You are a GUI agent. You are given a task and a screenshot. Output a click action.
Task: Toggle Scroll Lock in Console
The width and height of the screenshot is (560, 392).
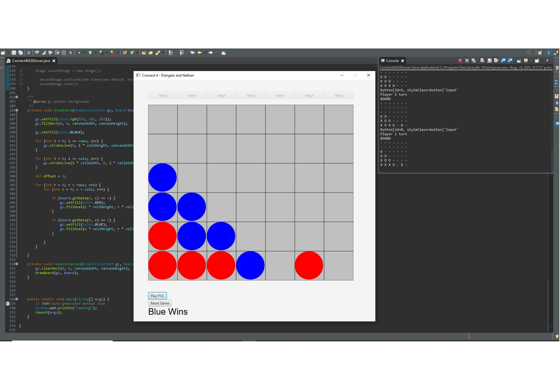(489, 60)
